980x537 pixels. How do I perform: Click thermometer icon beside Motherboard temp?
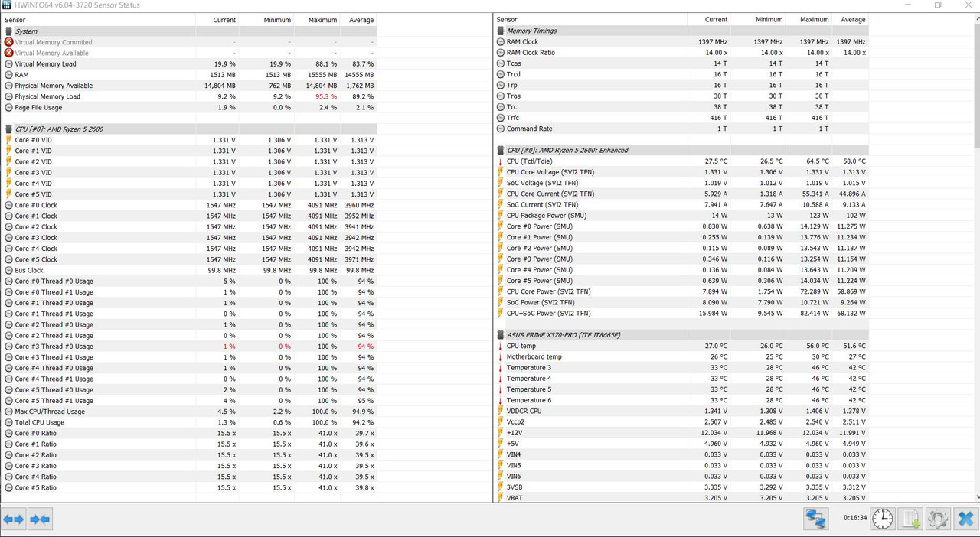click(500, 356)
